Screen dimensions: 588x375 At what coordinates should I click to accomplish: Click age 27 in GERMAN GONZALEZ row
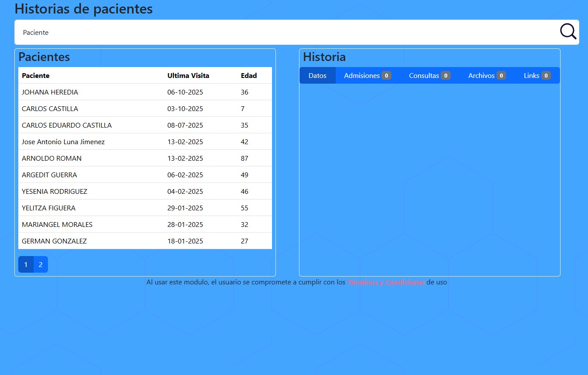pyautogui.click(x=245, y=241)
